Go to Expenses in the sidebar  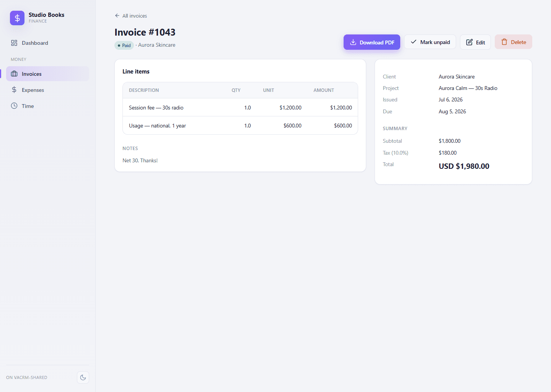pos(47,90)
